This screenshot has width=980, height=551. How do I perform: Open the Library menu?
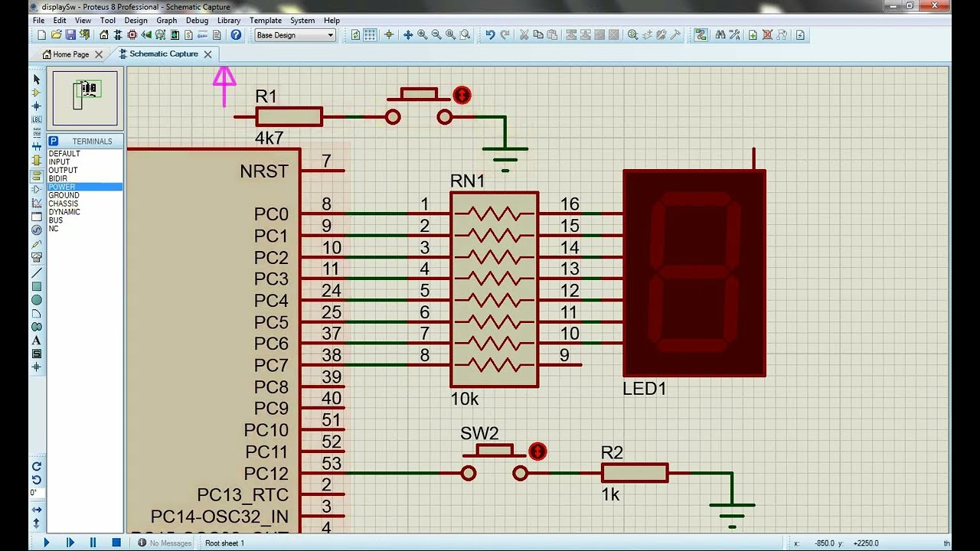229,21
